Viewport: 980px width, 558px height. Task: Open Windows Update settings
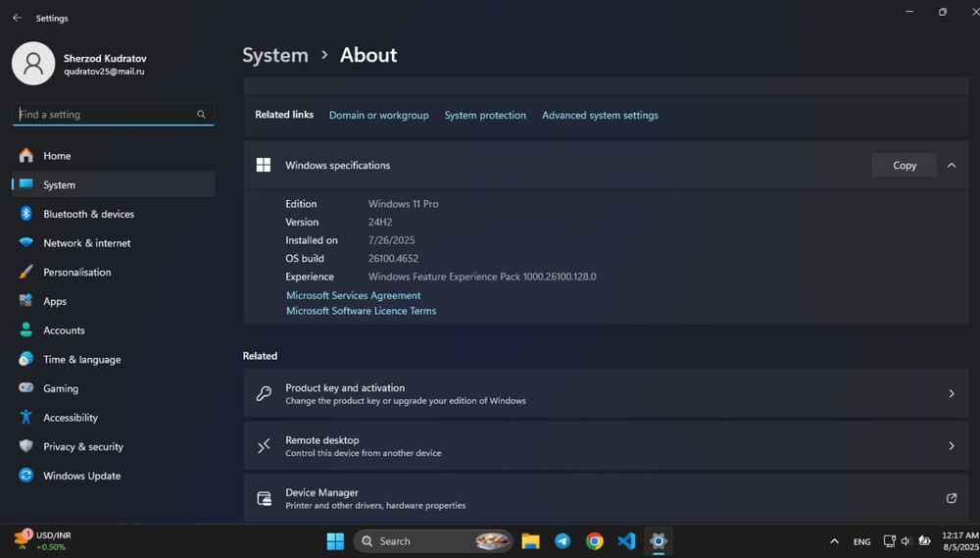click(113, 476)
